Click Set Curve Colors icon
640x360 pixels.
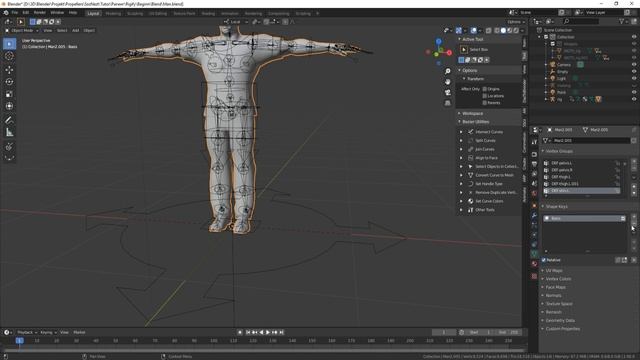coord(470,201)
